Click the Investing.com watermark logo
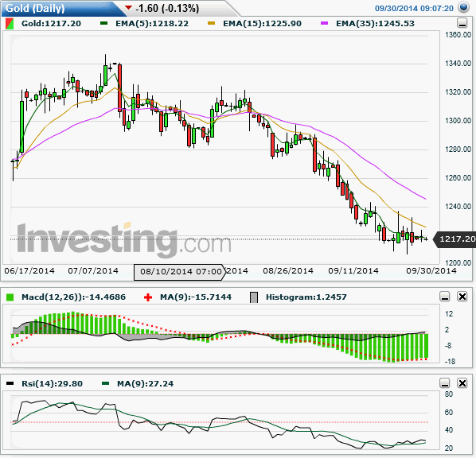The height and width of the screenshot is (458, 476). coord(124,239)
